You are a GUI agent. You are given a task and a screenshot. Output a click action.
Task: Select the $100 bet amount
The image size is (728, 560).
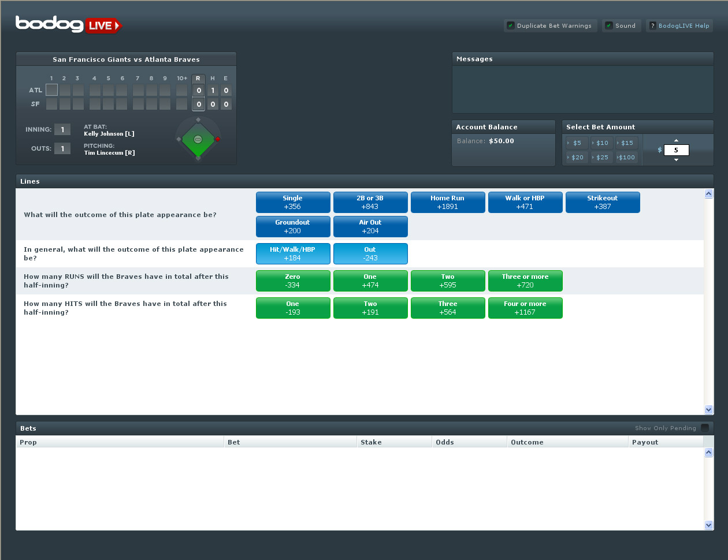[x=626, y=157]
